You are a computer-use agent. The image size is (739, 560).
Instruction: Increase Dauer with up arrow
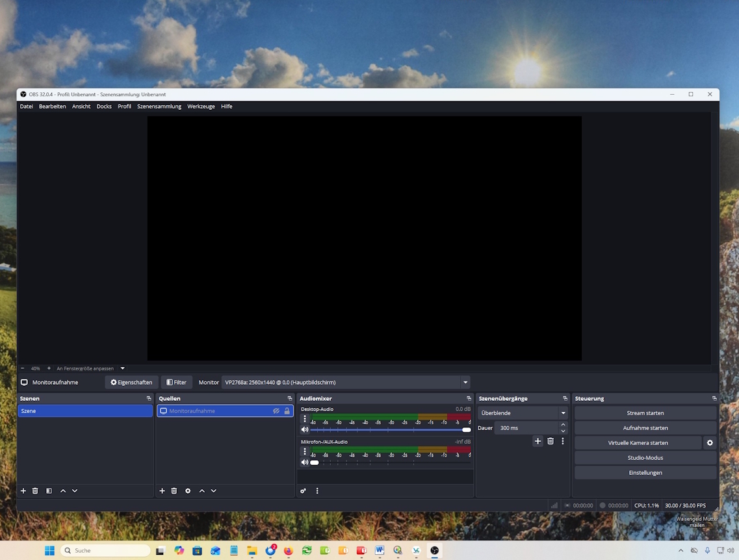564,425
